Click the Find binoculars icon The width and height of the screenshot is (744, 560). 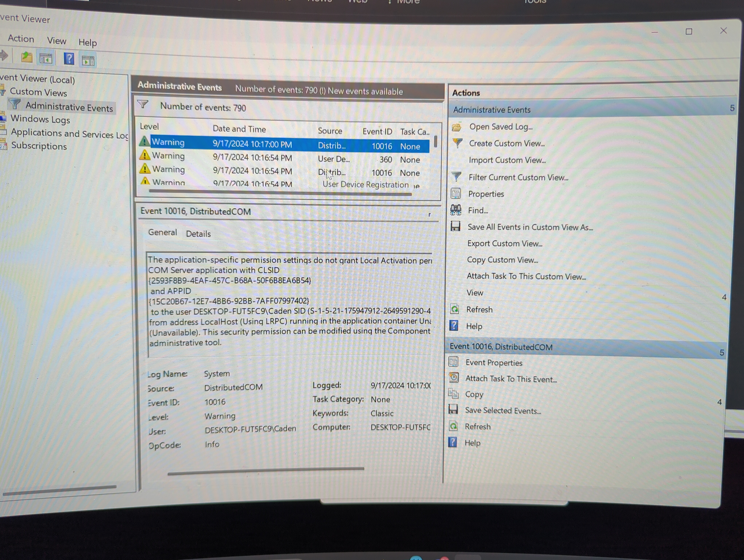[456, 210]
